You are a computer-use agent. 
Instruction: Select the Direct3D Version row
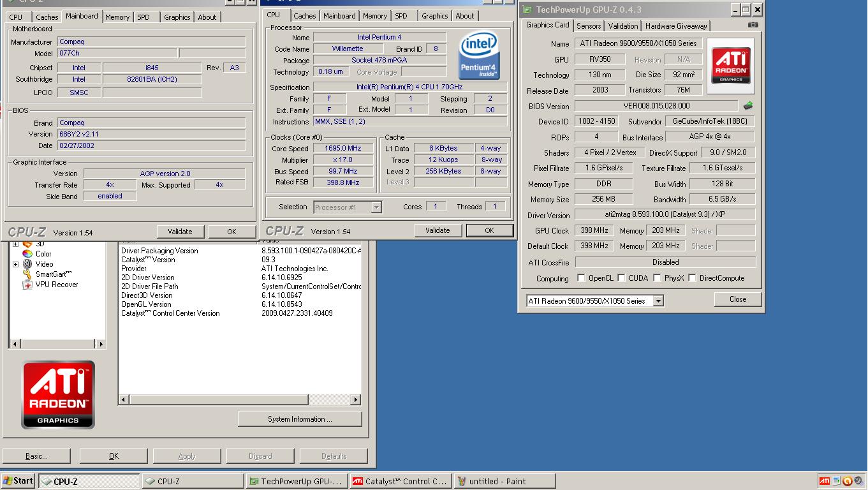point(240,295)
